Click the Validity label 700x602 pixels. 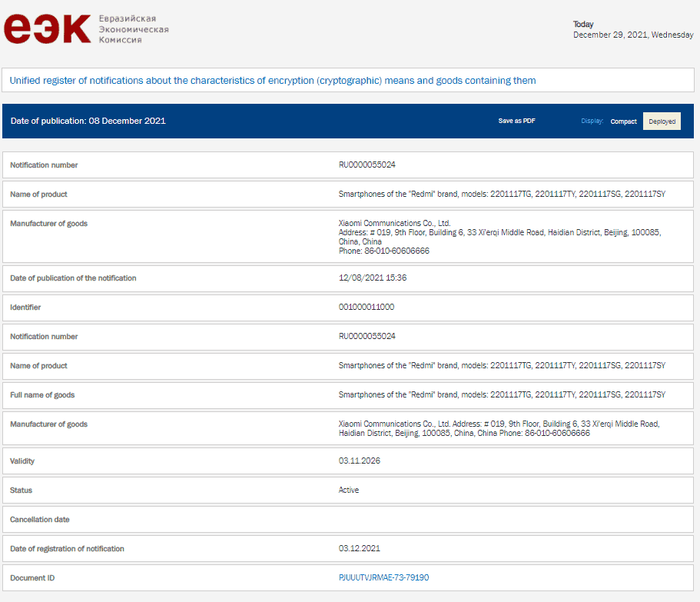(x=22, y=461)
